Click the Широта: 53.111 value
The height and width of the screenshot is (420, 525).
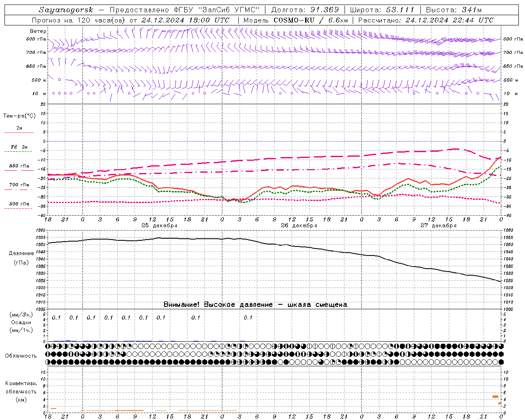point(382,10)
